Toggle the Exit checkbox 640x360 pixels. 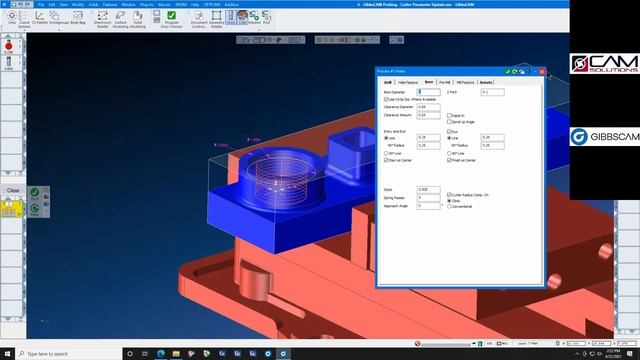449,131
